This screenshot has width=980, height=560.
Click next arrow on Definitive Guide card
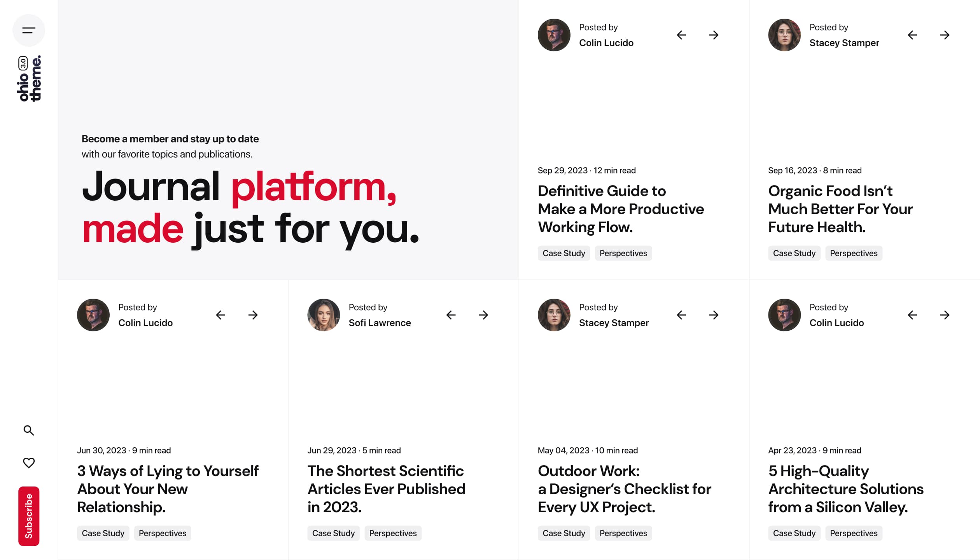point(714,35)
